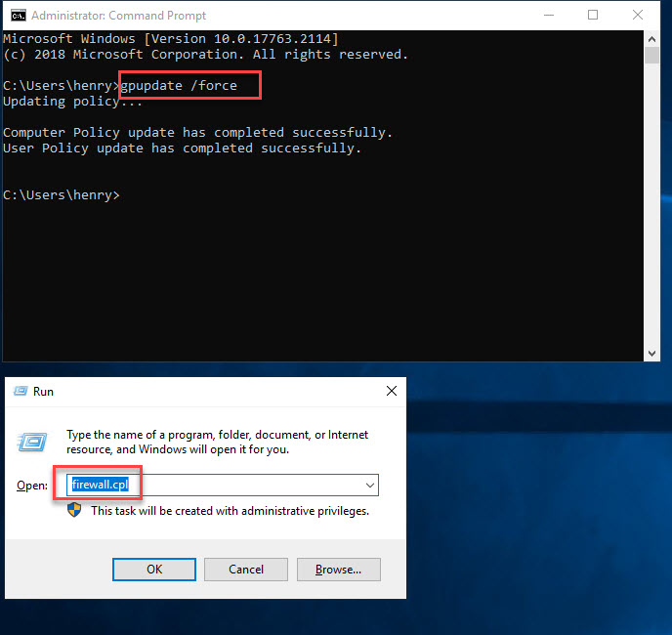Minimize the Command Prompt window
Screen dimensions: 672x635
[x=547, y=16]
